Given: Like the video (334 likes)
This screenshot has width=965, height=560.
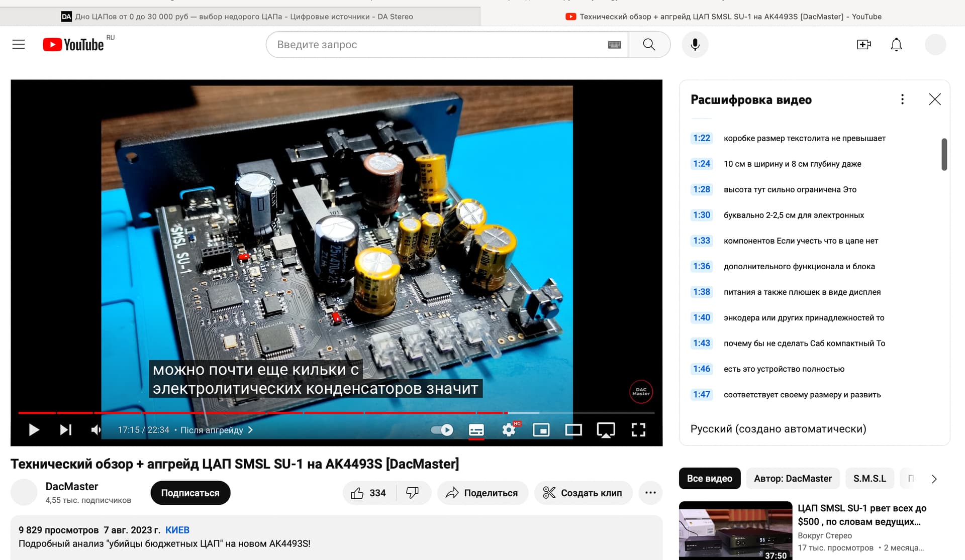Looking at the screenshot, I should pyautogui.click(x=369, y=493).
